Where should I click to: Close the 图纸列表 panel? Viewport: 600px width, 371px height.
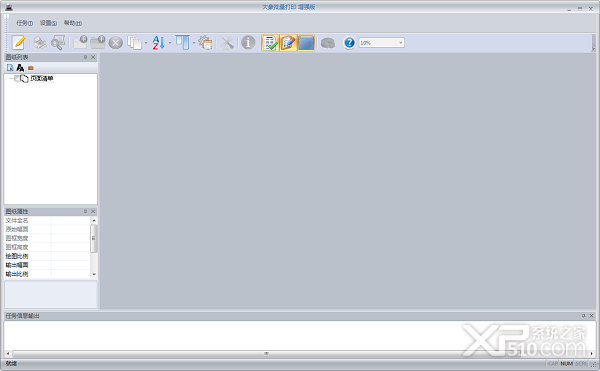(x=93, y=57)
